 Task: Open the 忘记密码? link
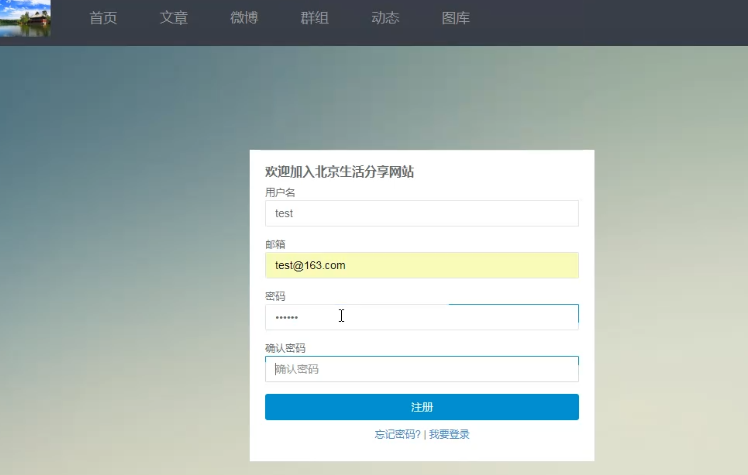click(397, 434)
